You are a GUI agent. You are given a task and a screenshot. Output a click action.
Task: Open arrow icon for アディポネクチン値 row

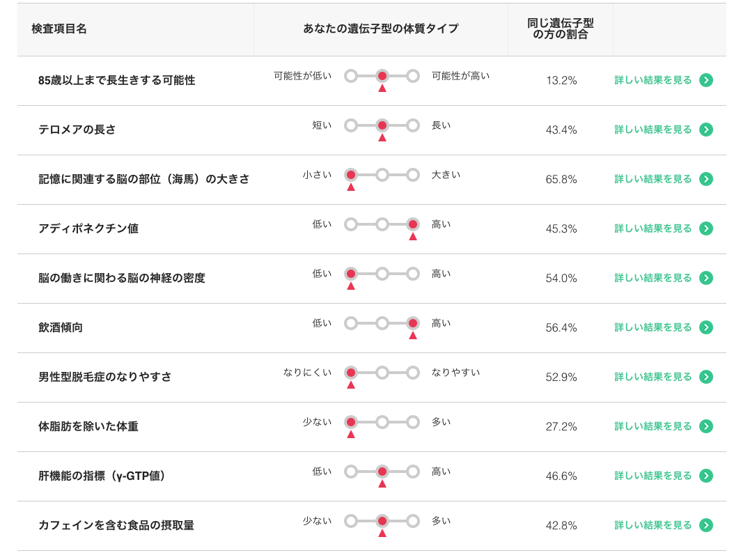click(705, 228)
